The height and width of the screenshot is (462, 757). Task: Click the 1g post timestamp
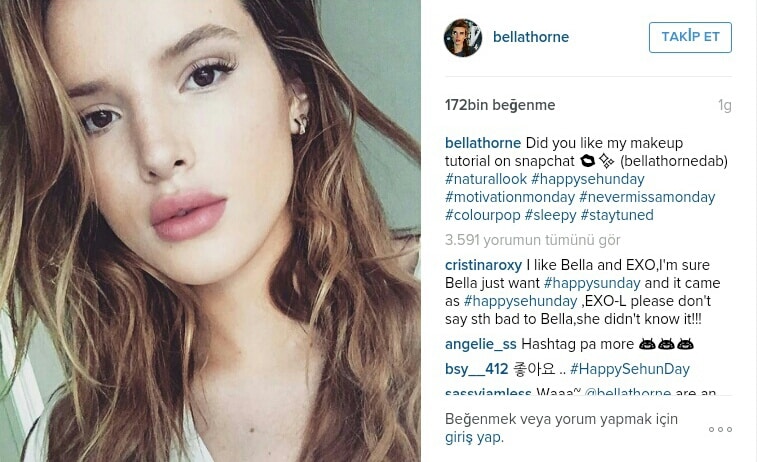(x=724, y=105)
